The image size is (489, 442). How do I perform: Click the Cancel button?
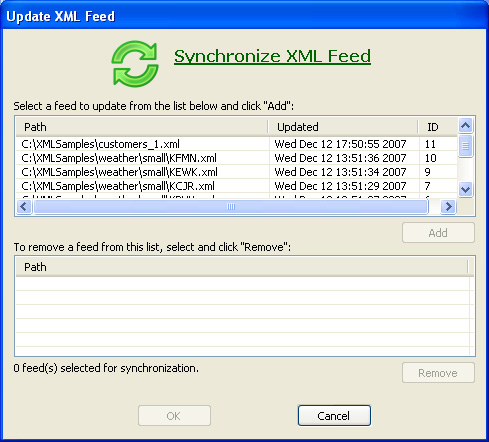click(334, 416)
